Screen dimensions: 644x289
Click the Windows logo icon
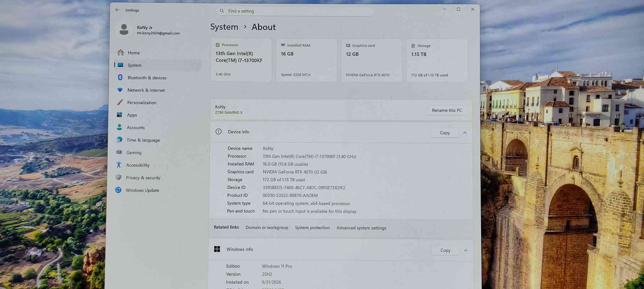click(x=217, y=249)
